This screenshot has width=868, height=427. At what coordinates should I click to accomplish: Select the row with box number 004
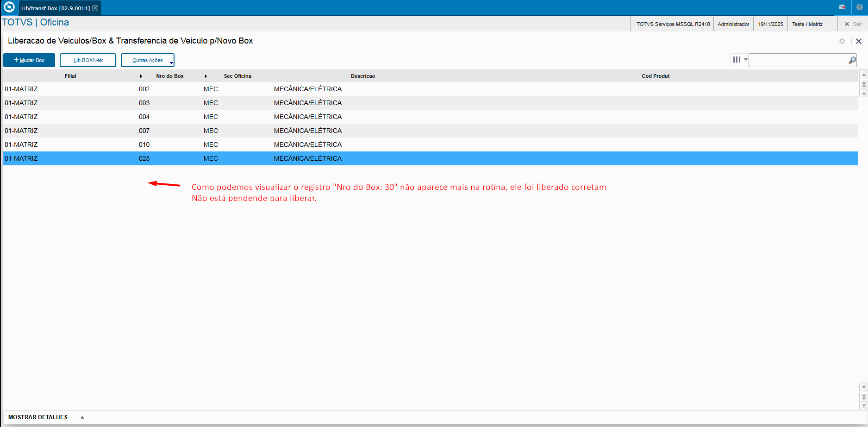431,117
